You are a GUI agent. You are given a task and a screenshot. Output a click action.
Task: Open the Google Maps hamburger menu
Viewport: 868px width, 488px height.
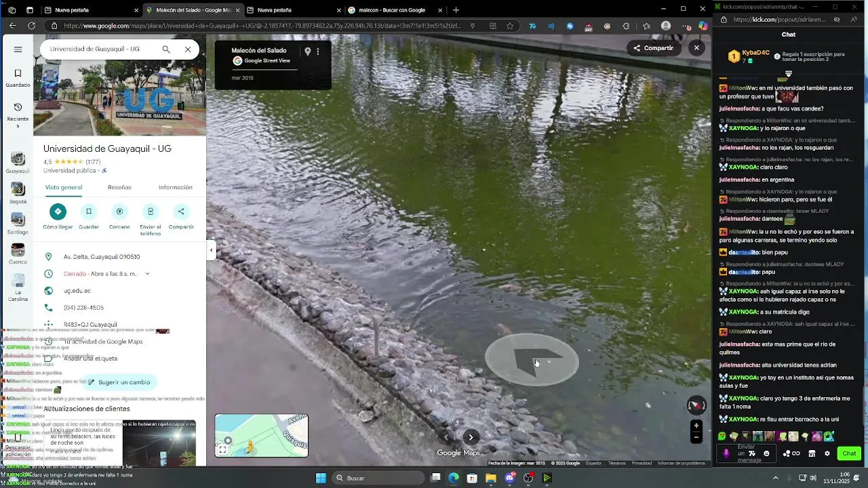click(18, 49)
